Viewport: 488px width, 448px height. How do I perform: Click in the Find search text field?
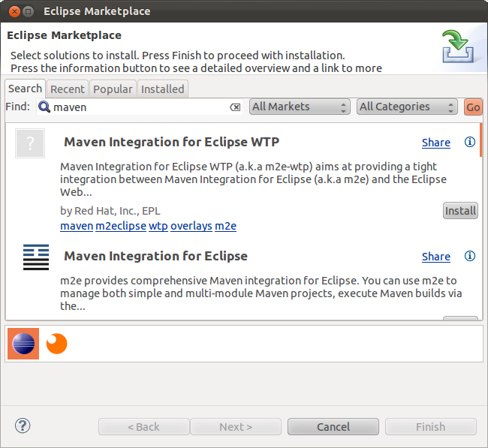(x=139, y=107)
